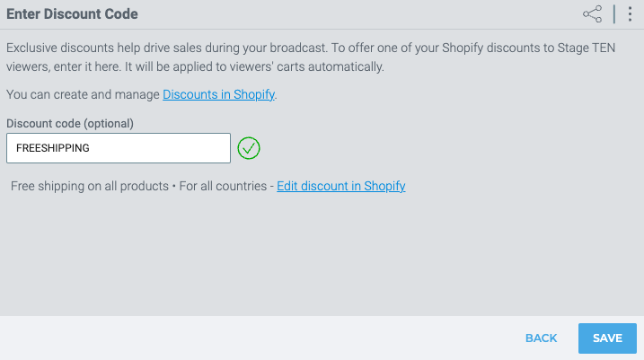Select the FREESHIPPING text in the field
This screenshot has height=360, width=644.
pos(53,148)
